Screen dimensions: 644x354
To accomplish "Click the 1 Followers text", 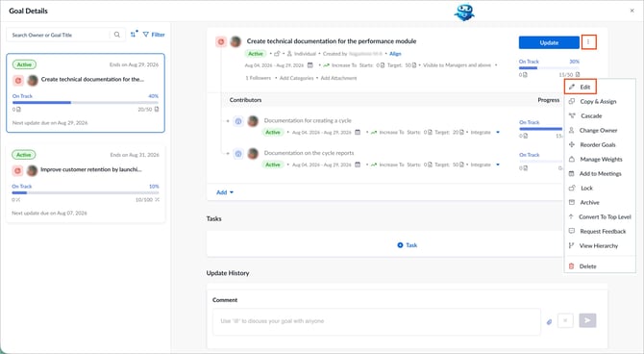I will click(x=259, y=78).
